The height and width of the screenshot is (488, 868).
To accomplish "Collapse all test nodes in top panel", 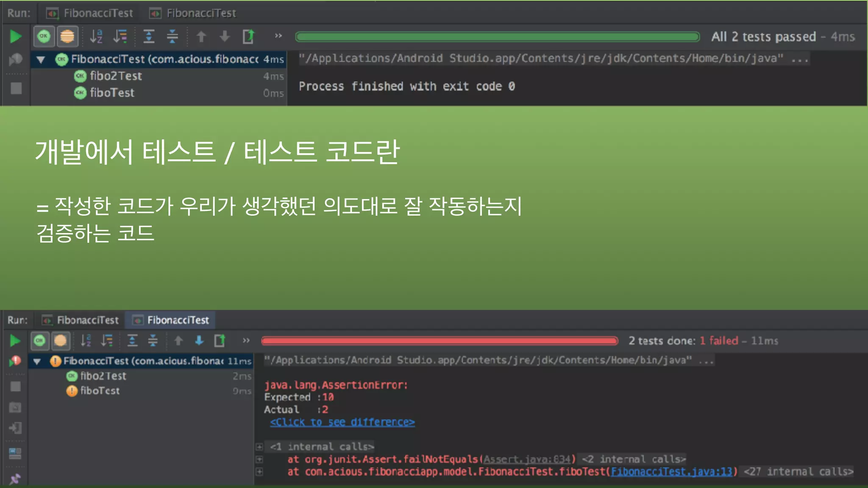I will (x=172, y=36).
